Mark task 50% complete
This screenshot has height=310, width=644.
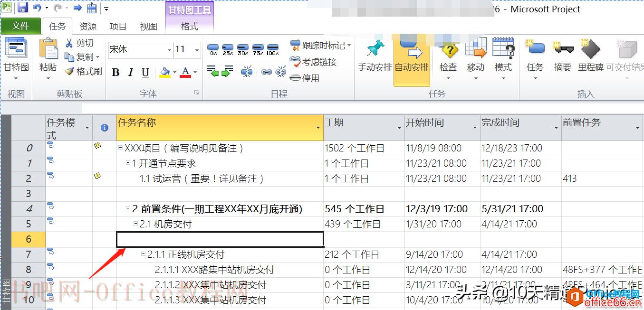pyautogui.click(x=243, y=50)
